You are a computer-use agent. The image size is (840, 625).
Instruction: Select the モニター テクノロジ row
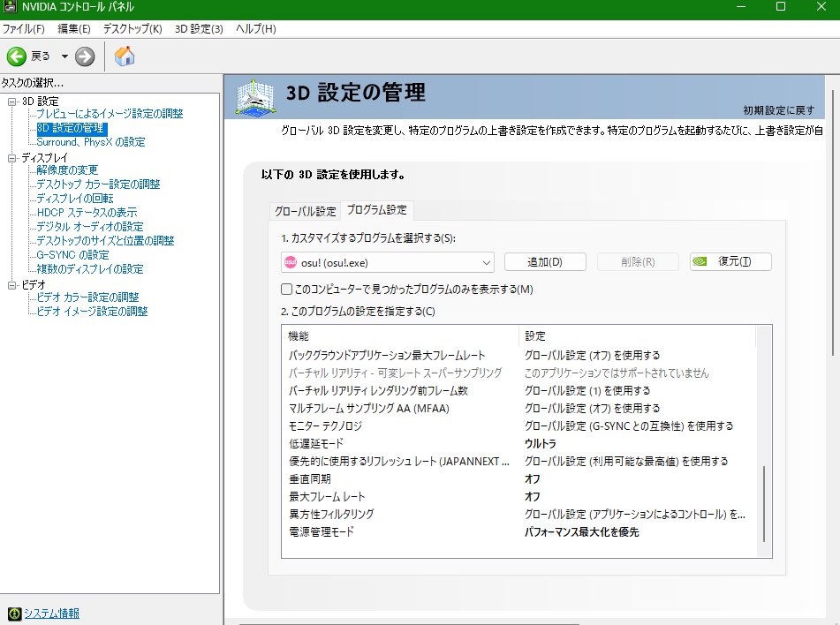pos(518,426)
